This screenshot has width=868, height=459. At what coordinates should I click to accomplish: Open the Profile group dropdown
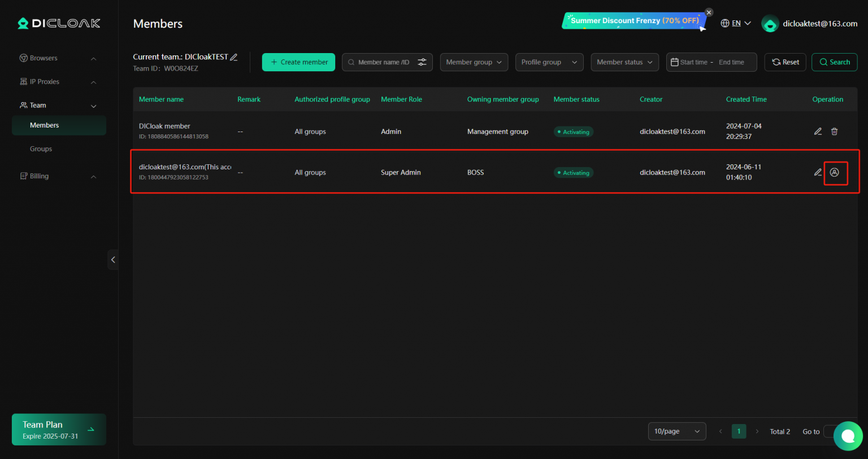click(x=549, y=62)
